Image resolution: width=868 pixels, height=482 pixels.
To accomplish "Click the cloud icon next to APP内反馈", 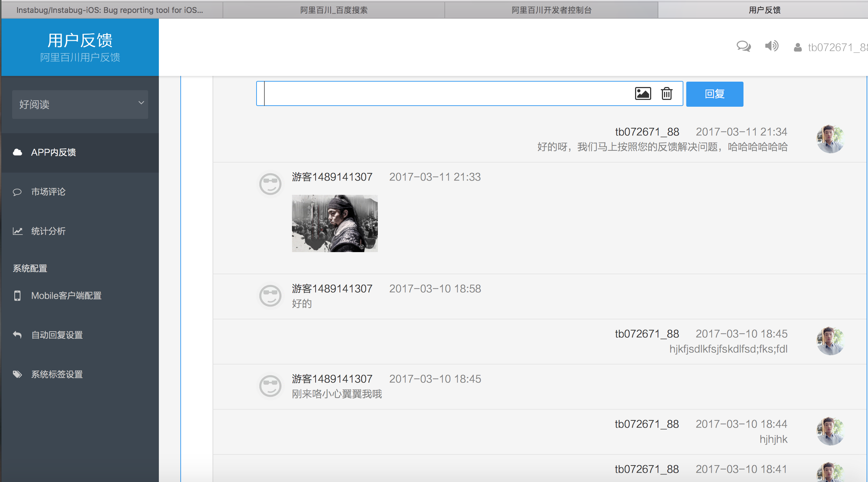I will pyautogui.click(x=17, y=152).
